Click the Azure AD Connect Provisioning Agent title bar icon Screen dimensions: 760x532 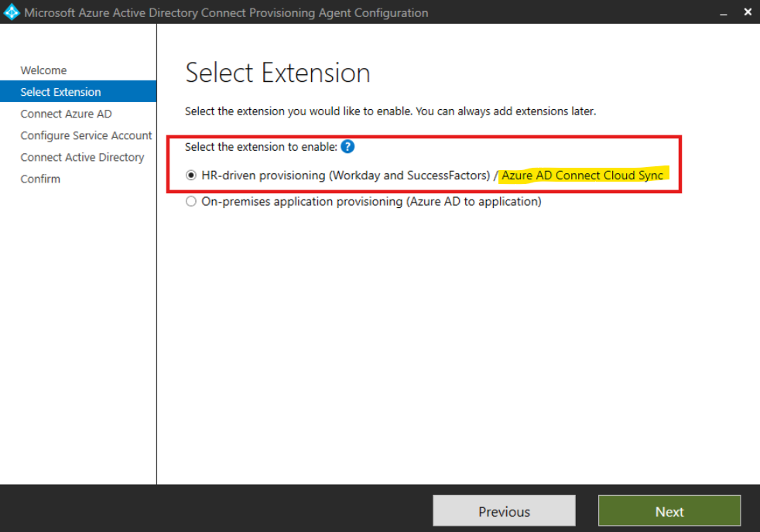[x=11, y=12]
